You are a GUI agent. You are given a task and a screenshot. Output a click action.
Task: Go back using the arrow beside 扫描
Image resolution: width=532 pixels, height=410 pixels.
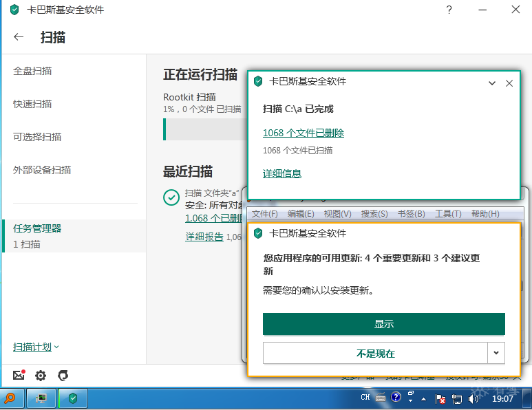(x=19, y=36)
